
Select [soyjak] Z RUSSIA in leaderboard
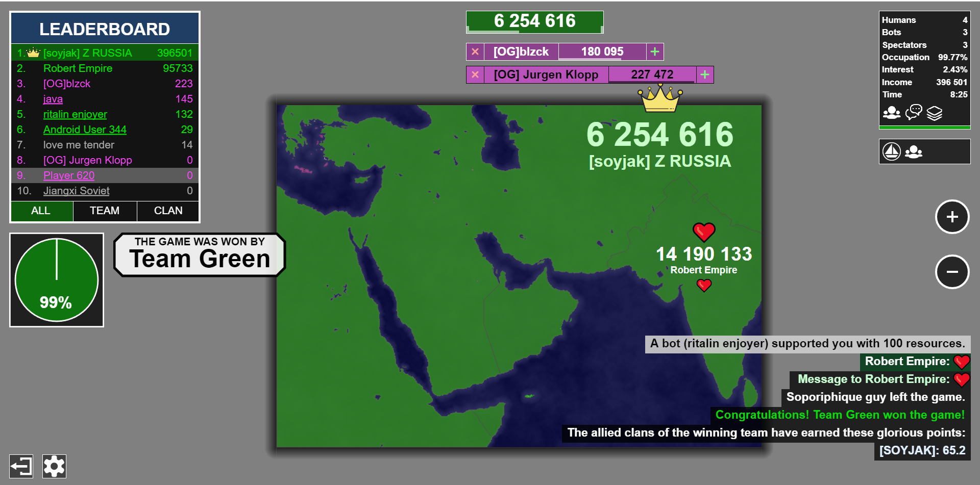click(x=105, y=53)
